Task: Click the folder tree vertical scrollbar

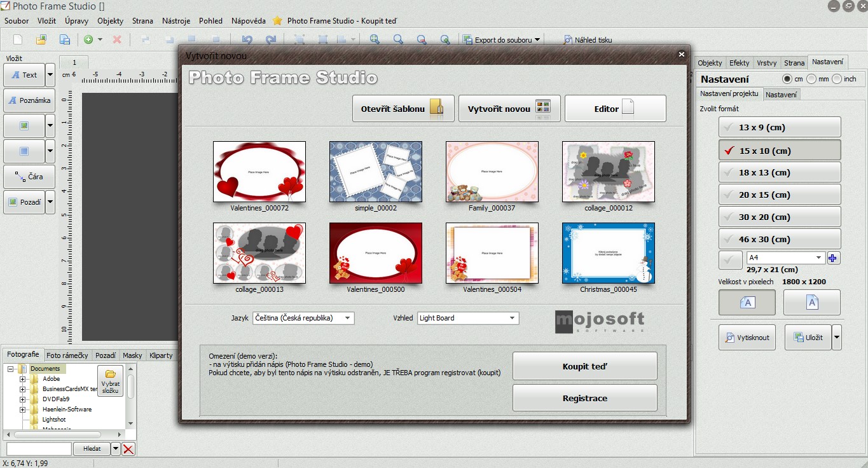Action: tap(131, 397)
